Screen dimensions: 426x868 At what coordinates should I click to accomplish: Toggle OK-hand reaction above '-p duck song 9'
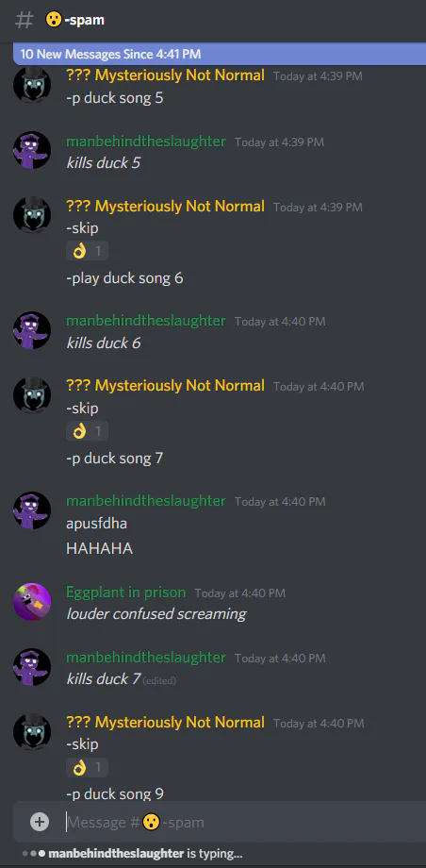point(87,768)
